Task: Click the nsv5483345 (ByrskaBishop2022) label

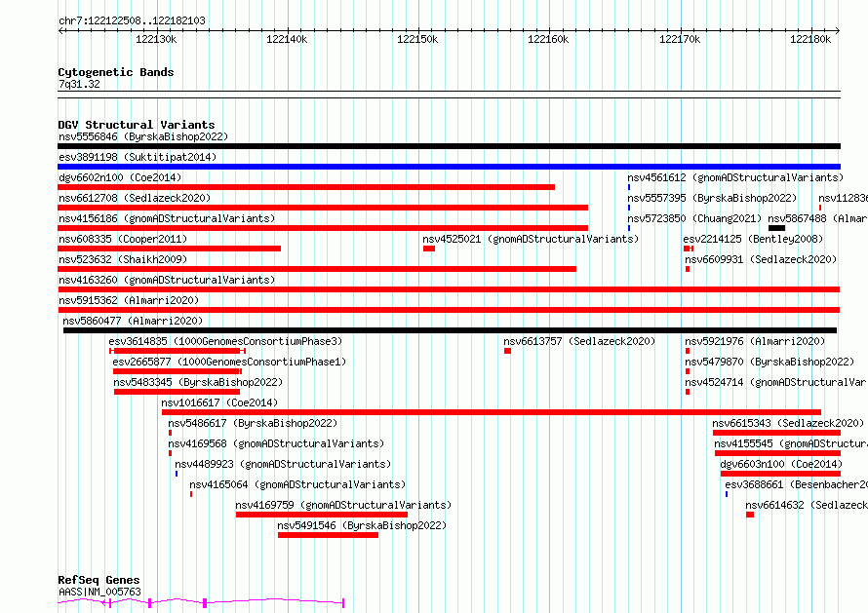Action: pos(198,382)
